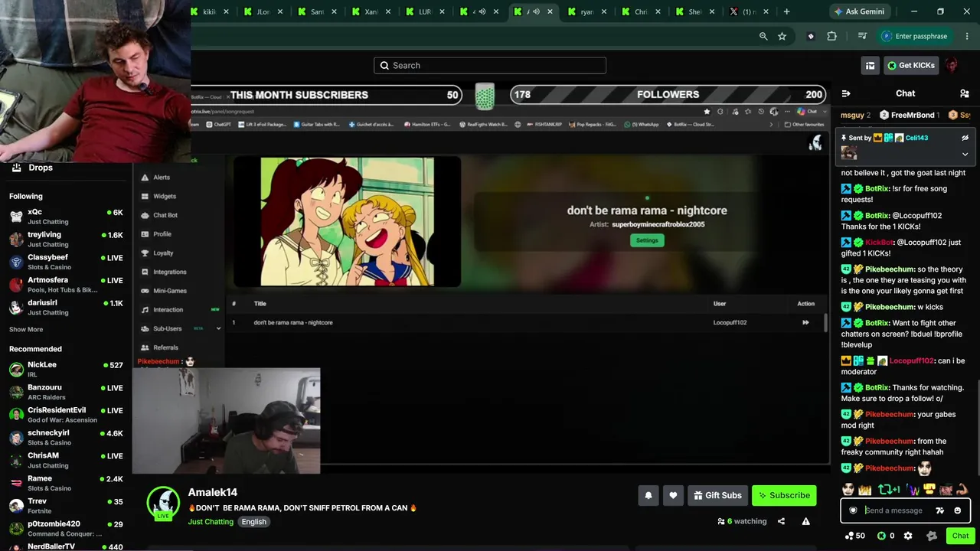Open NickLee recommended channel
The height and width of the screenshot is (551, 980).
pyautogui.click(x=66, y=369)
